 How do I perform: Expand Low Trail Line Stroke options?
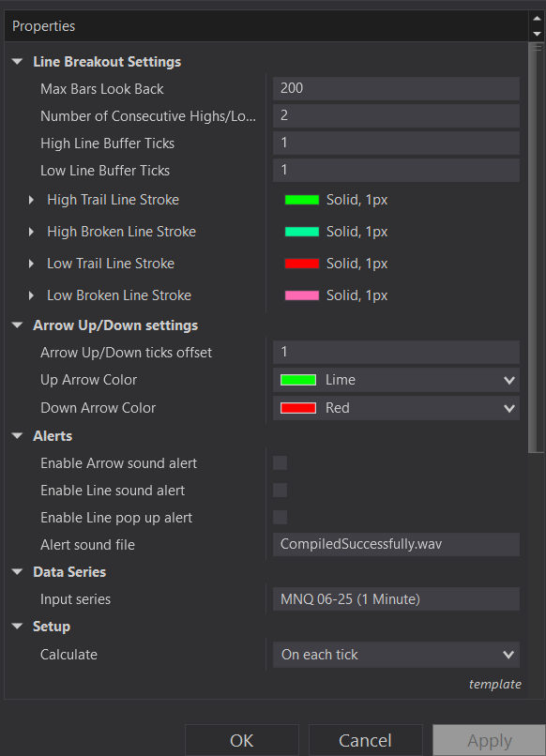[x=31, y=264]
